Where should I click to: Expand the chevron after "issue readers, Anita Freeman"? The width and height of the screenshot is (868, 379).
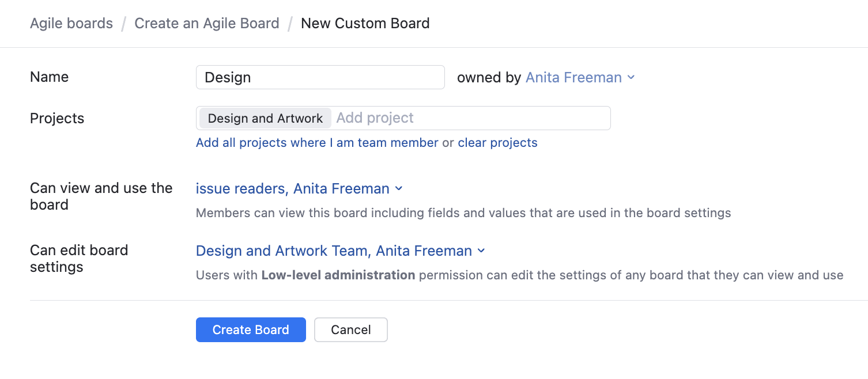point(399,189)
